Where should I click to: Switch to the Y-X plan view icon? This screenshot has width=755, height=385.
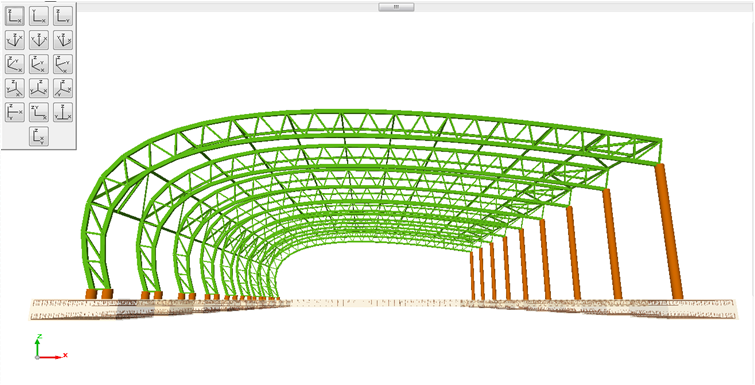pyautogui.click(x=39, y=16)
